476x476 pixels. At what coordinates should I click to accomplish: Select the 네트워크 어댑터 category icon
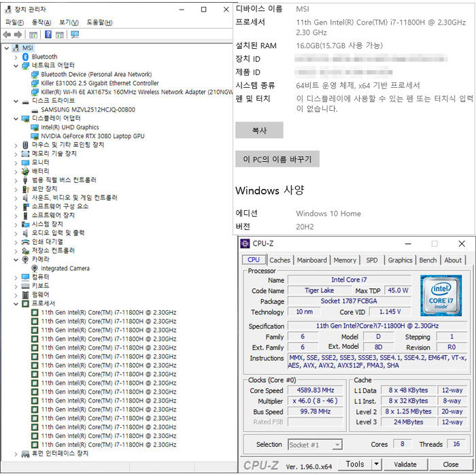[26, 65]
